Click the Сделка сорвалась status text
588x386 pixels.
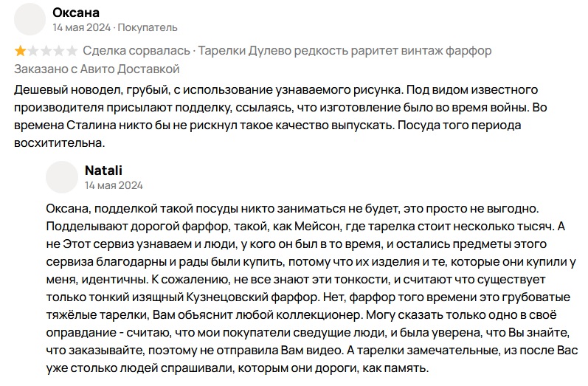pyautogui.click(x=136, y=51)
